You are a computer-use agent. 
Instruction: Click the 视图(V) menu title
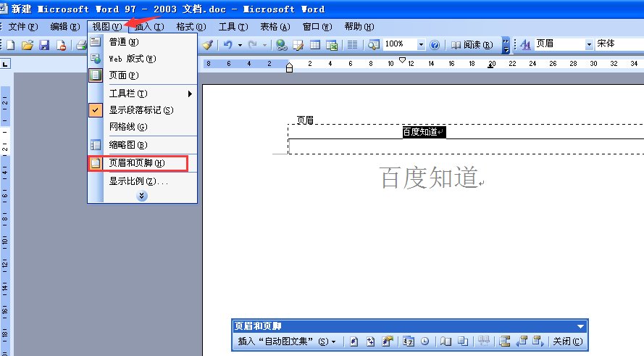tap(107, 27)
